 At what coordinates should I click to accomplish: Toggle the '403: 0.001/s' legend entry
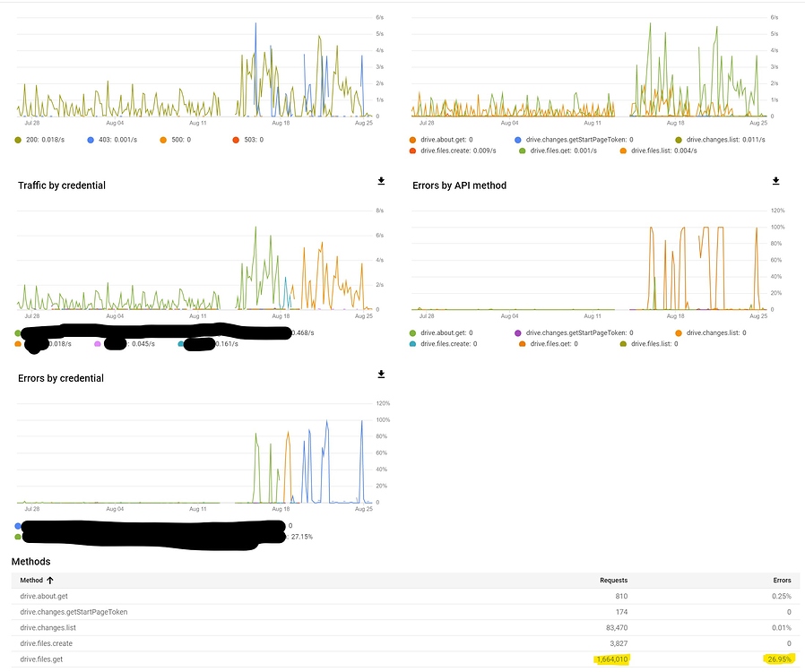112,140
